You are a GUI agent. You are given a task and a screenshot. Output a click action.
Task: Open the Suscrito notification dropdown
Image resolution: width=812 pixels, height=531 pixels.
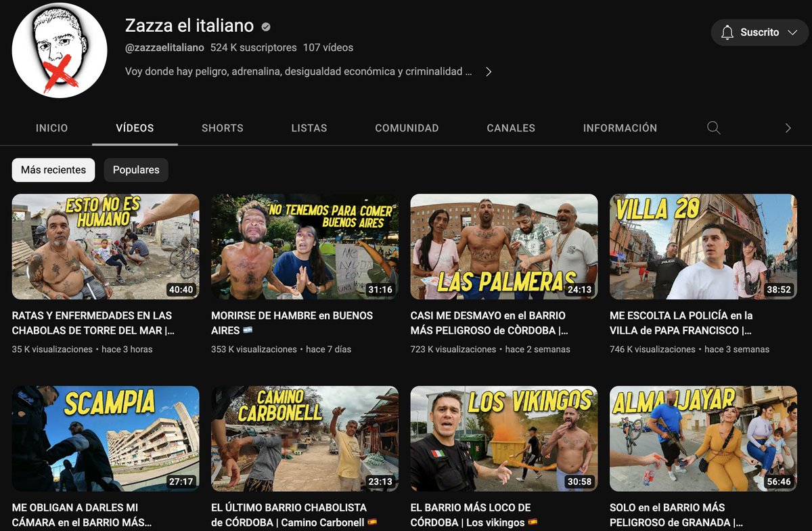point(760,33)
